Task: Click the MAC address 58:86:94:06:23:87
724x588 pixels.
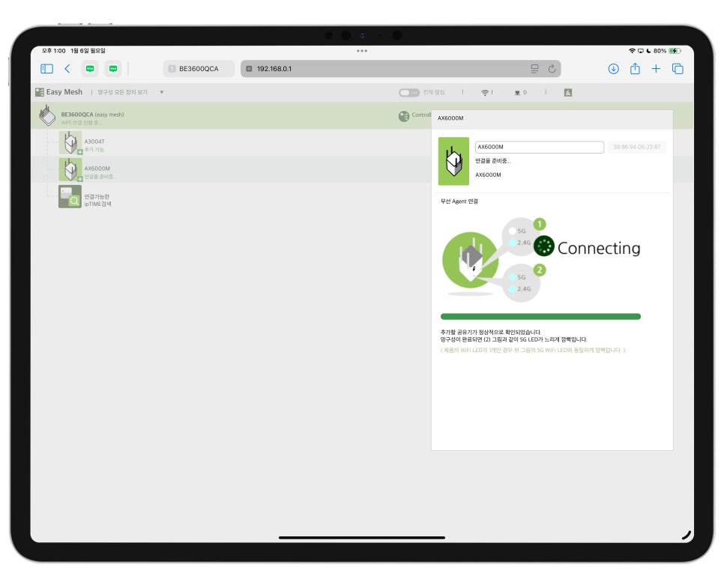Action: [x=637, y=147]
